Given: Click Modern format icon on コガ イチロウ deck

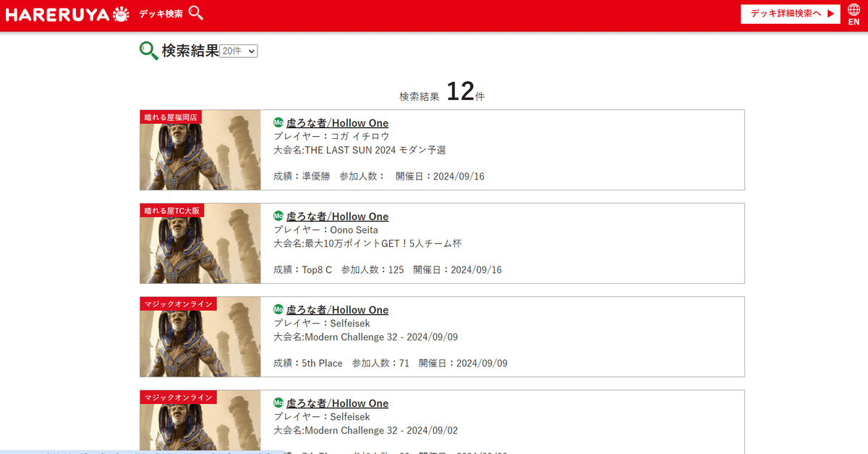Looking at the screenshot, I should tap(278, 122).
